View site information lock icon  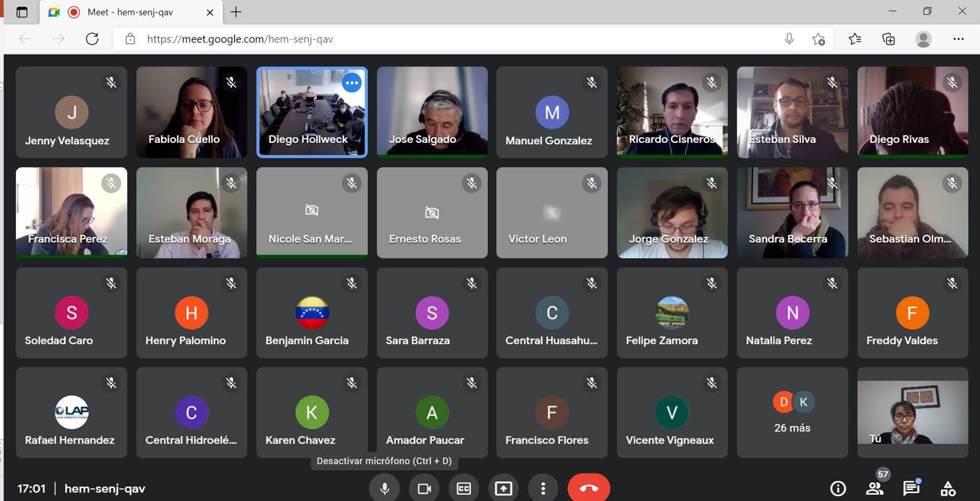pos(130,39)
